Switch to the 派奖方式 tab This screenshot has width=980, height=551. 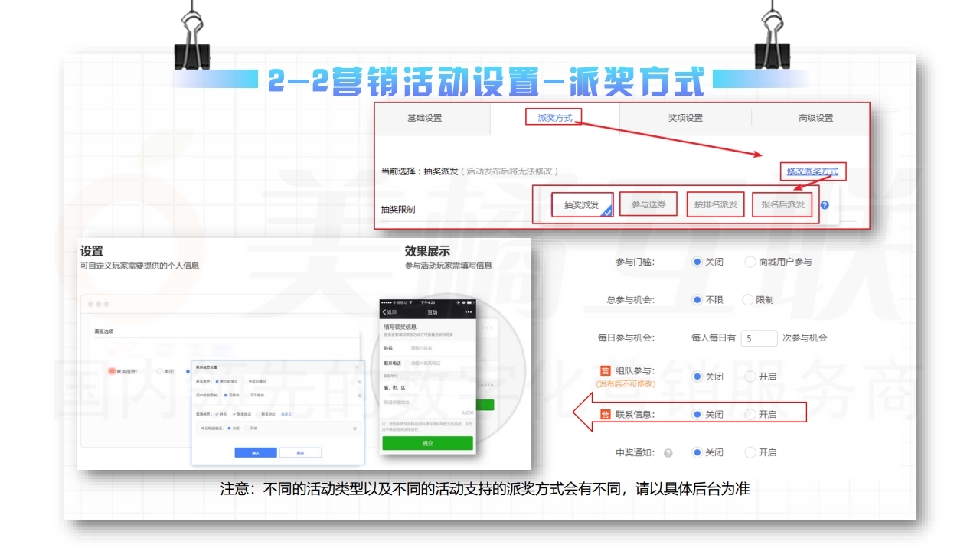coord(554,118)
